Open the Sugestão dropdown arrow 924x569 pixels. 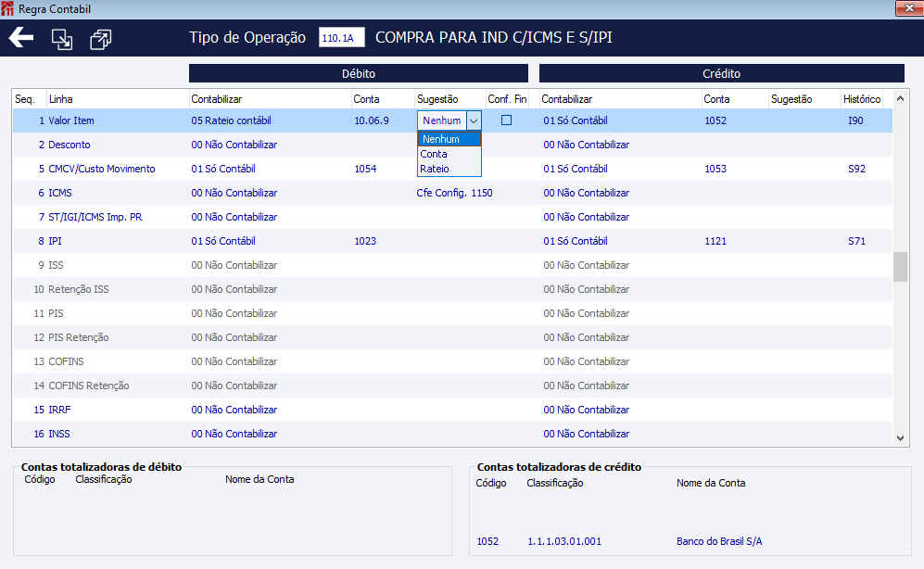pyautogui.click(x=474, y=120)
